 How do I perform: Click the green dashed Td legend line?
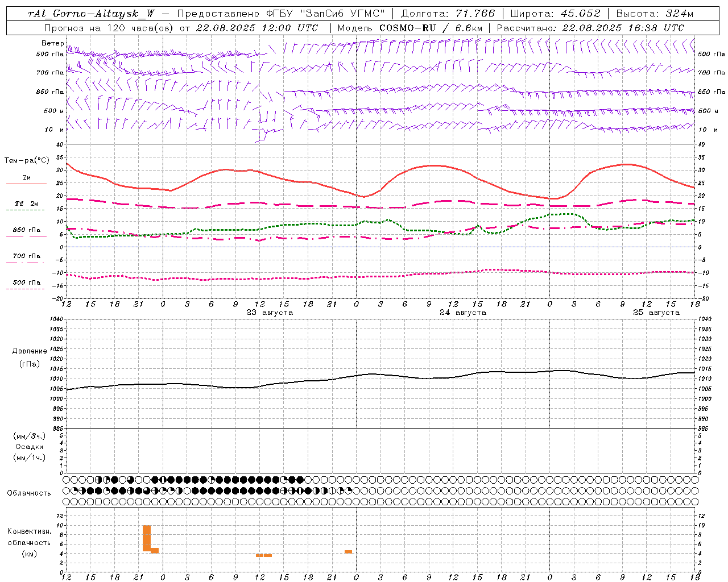click(x=26, y=210)
